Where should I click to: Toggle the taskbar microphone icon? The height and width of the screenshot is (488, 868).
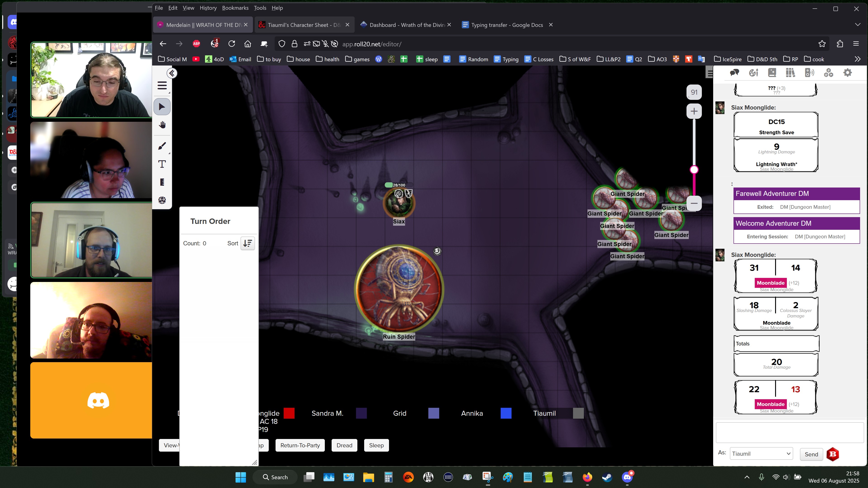pyautogui.click(x=761, y=477)
